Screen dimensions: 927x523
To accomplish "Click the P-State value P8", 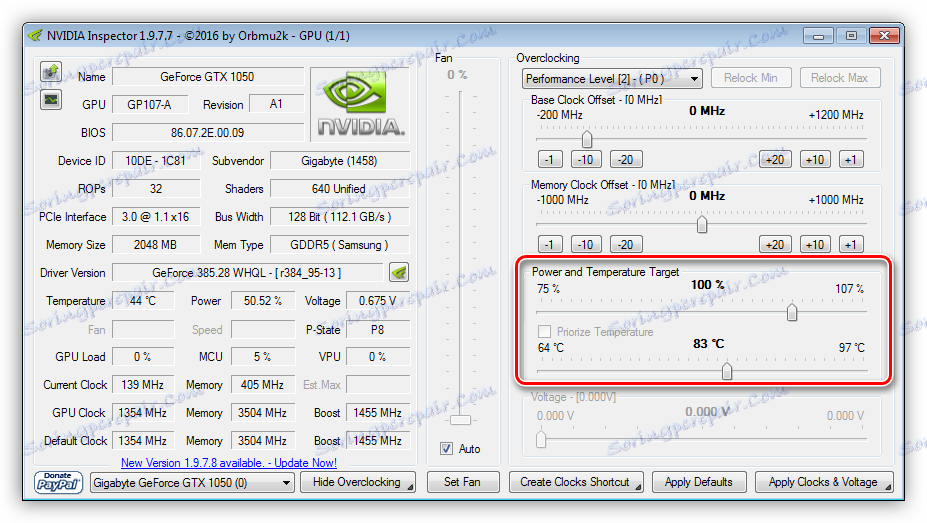I will pyautogui.click(x=378, y=329).
